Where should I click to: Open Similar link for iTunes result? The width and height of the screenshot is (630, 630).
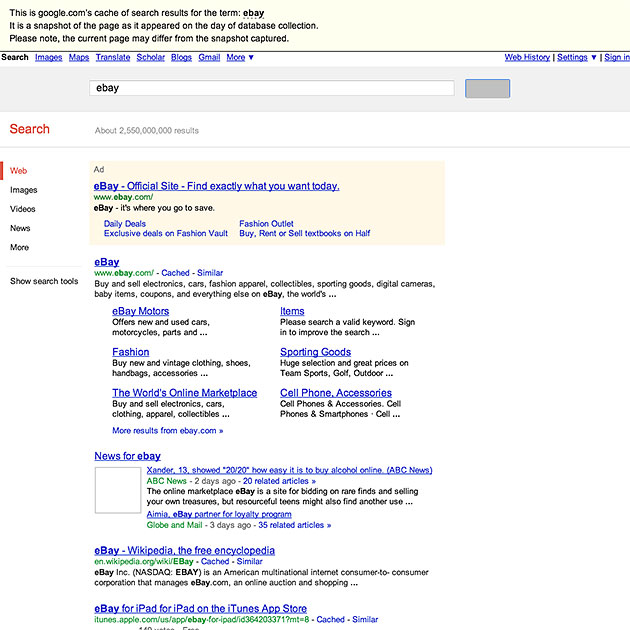pos(365,620)
